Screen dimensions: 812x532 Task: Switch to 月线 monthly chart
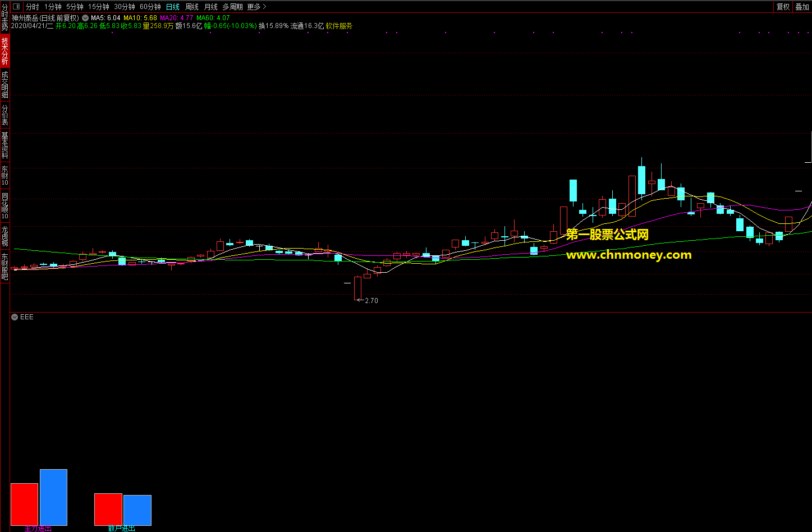(211, 7)
